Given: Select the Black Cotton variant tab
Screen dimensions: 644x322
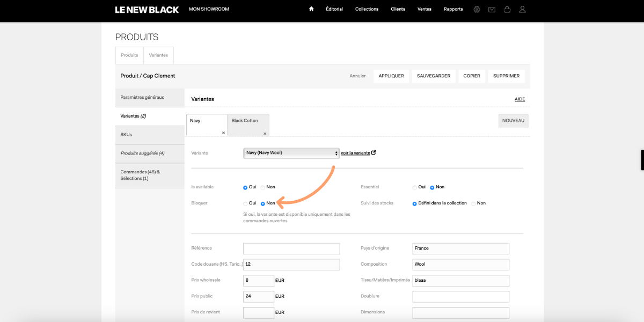Looking at the screenshot, I should (248, 125).
